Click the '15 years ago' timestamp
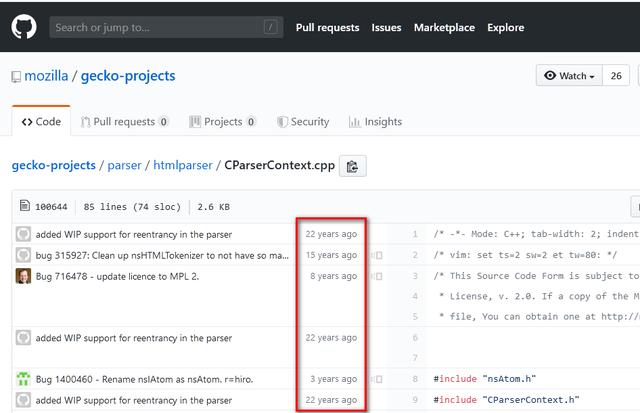Viewport: 640px width, 413px height. pyautogui.click(x=331, y=255)
